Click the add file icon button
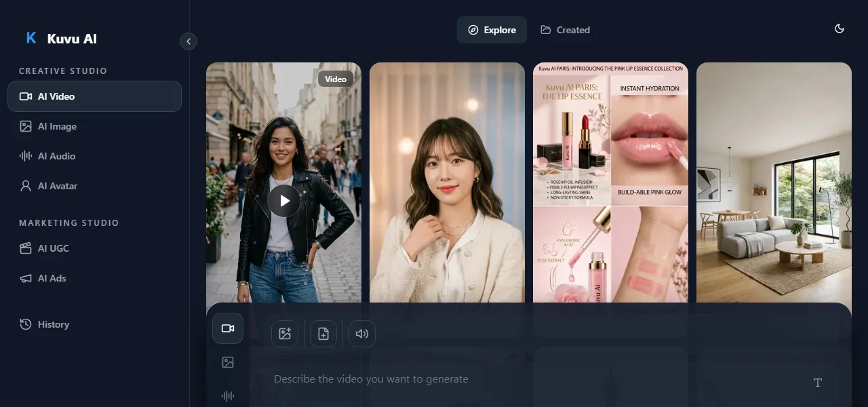Image resolution: width=868 pixels, height=407 pixels. [323, 334]
